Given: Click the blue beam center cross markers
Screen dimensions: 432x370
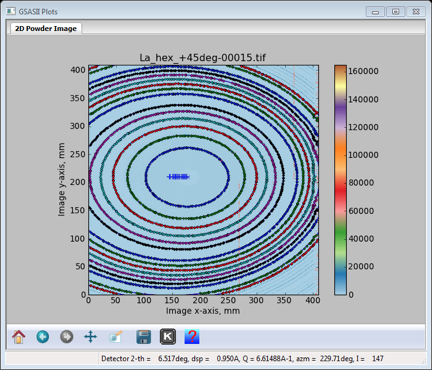Looking at the screenshot, I should [178, 177].
